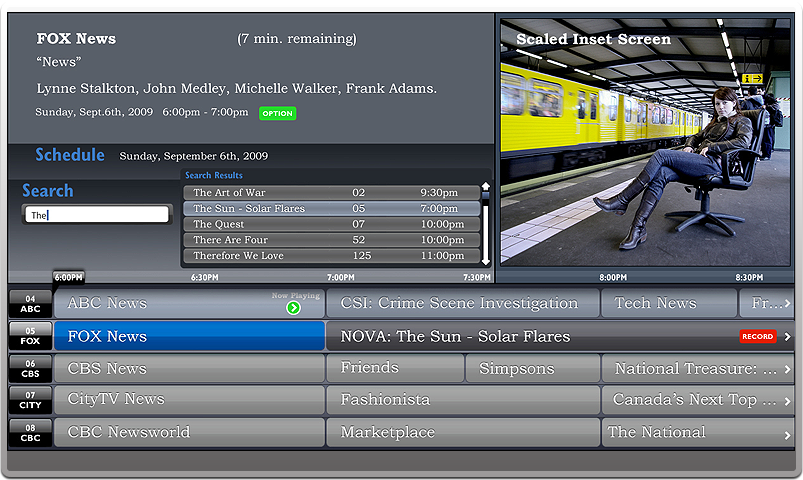Click the search results scroll up arrow
Viewport: 803px width, 480px height.
click(486, 186)
